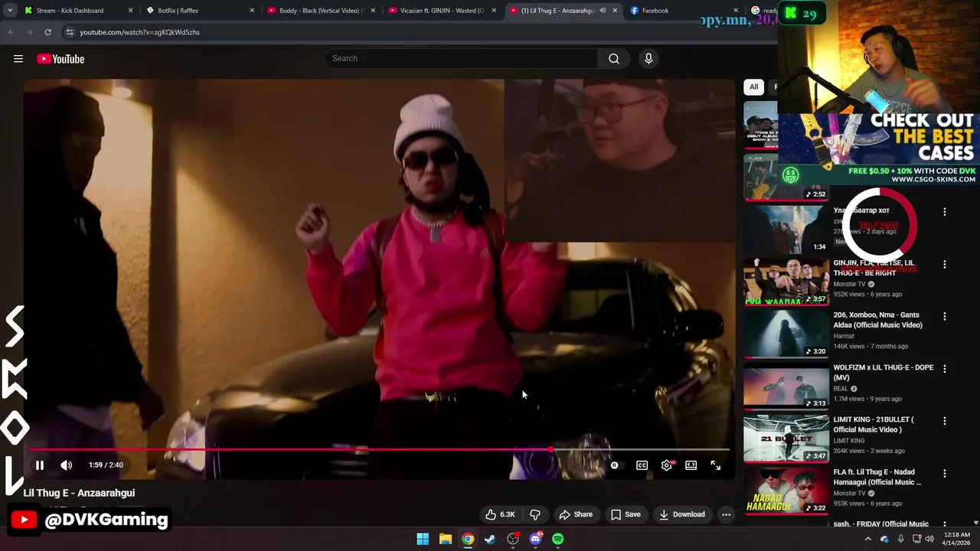
Task: Mute the Lil Thug E tab audio
Action: pyautogui.click(x=603, y=11)
